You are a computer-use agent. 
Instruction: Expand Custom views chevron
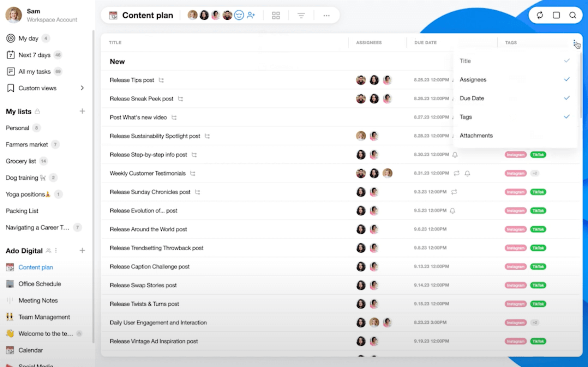[82, 88]
